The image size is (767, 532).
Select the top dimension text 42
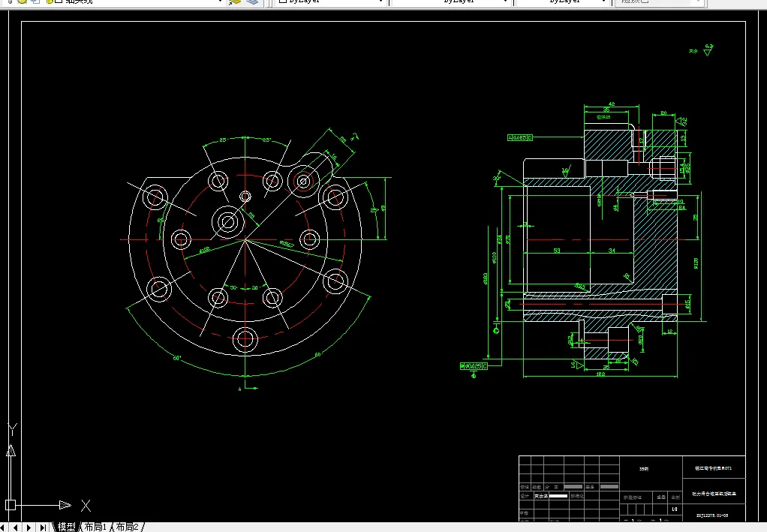click(612, 104)
